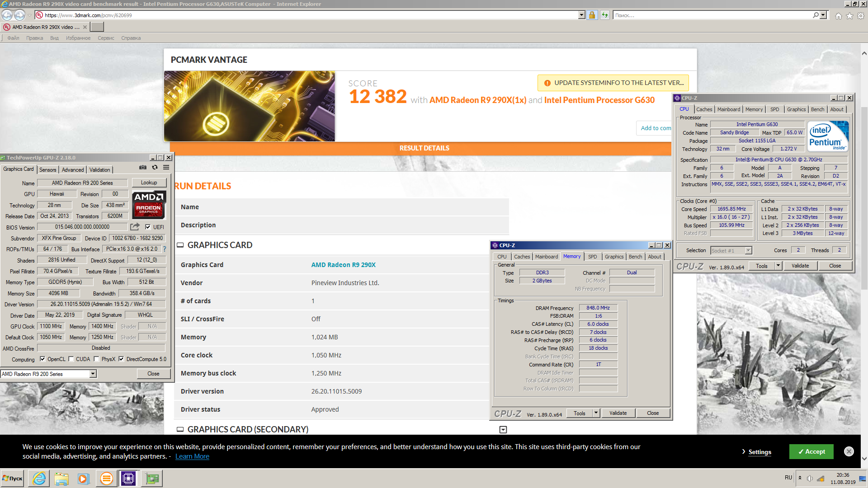This screenshot has height=488, width=868.
Task: Click the Add to compare button
Action: (654, 128)
